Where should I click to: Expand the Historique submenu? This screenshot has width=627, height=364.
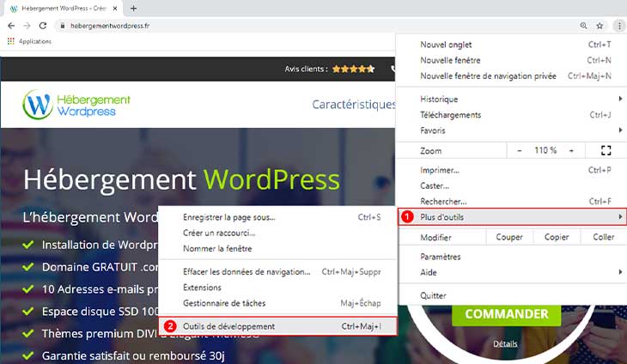click(512, 99)
